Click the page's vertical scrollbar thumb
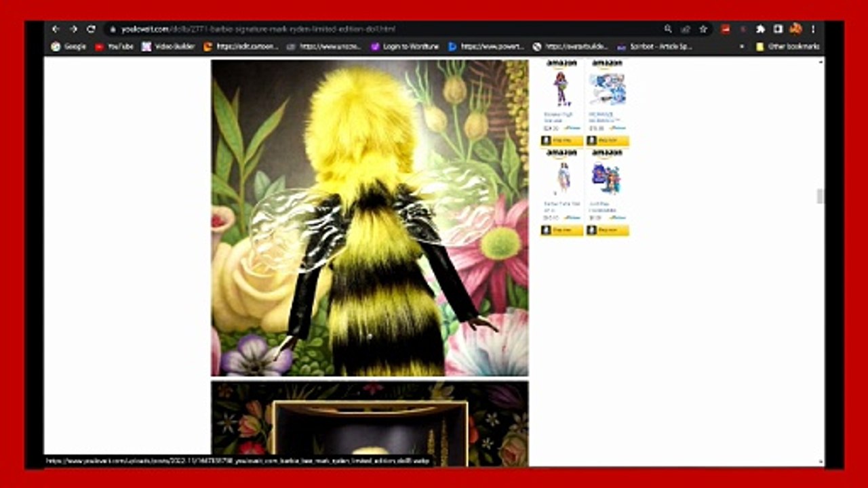Viewport: 868px width, 488px height. (x=820, y=196)
